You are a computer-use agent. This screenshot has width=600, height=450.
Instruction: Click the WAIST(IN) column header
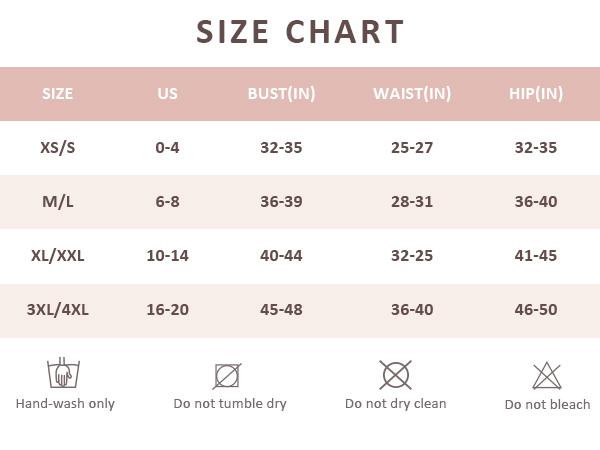coord(412,94)
